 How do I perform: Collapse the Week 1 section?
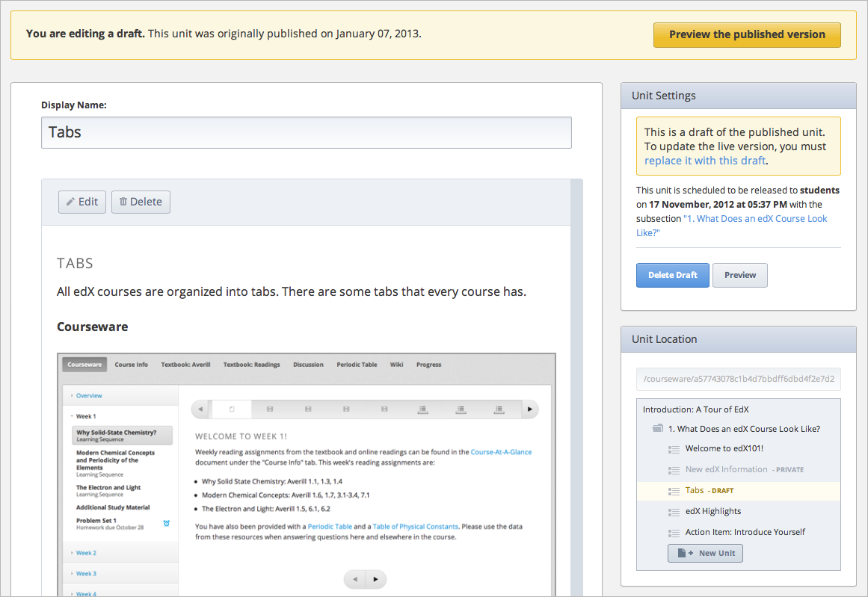tap(85, 416)
